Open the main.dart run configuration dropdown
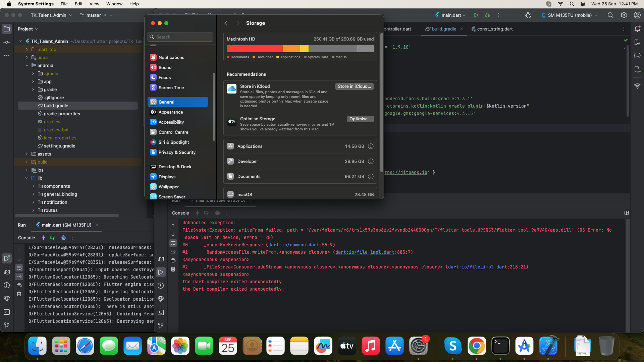The image size is (644, 362). 450,15
